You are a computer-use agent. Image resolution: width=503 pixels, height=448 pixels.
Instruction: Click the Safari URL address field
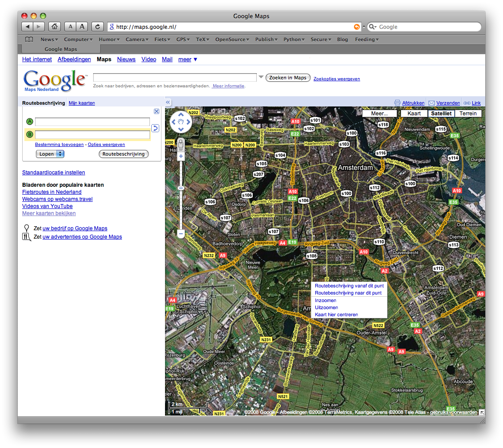(x=234, y=27)
